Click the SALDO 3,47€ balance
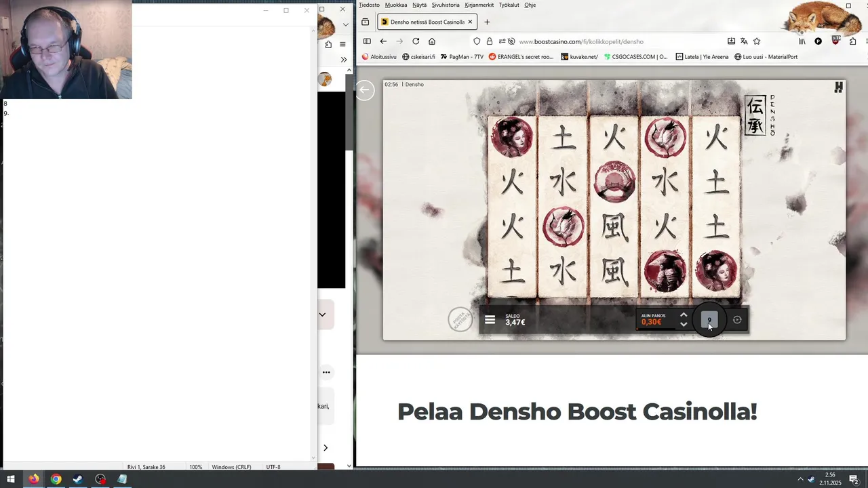Viewport: 868px width, 488px height. 515,320
